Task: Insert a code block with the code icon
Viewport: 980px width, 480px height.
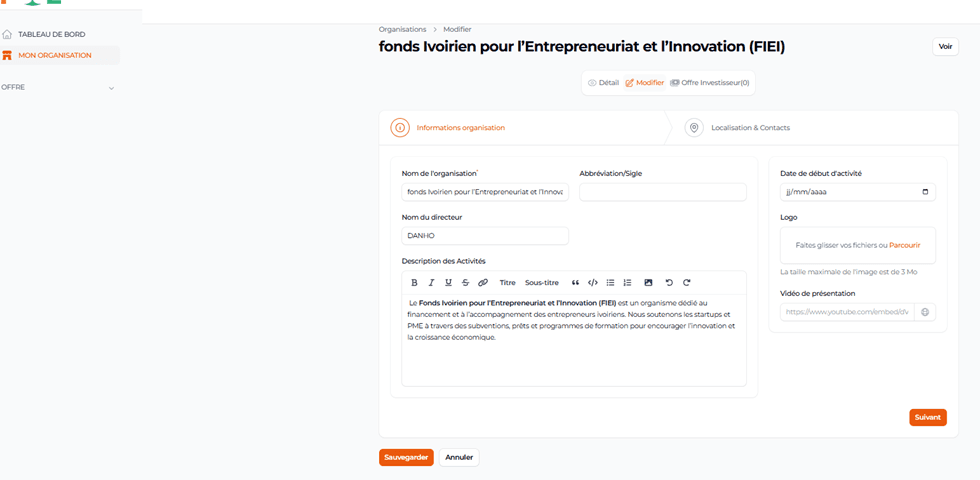Action: (593, 283)
